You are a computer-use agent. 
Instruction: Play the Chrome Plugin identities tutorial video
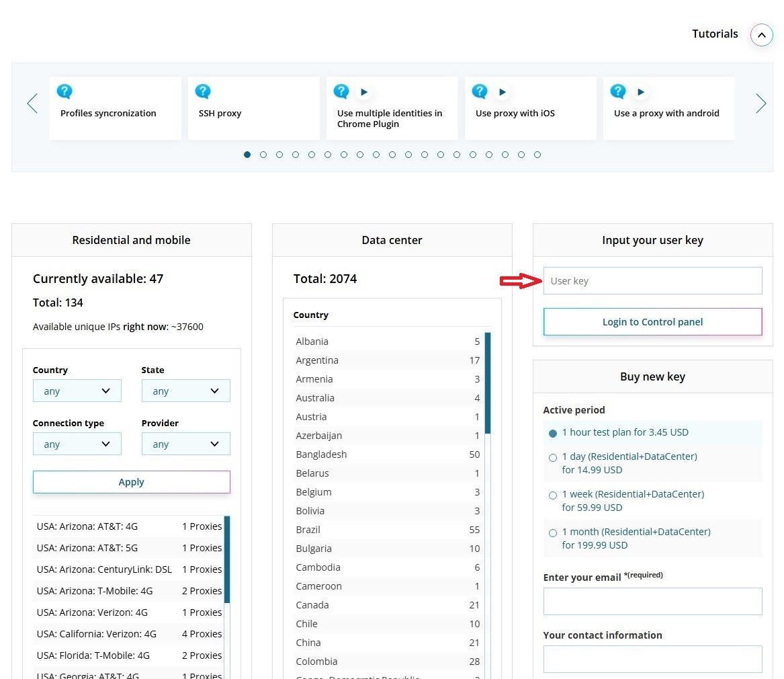point(363,91)
